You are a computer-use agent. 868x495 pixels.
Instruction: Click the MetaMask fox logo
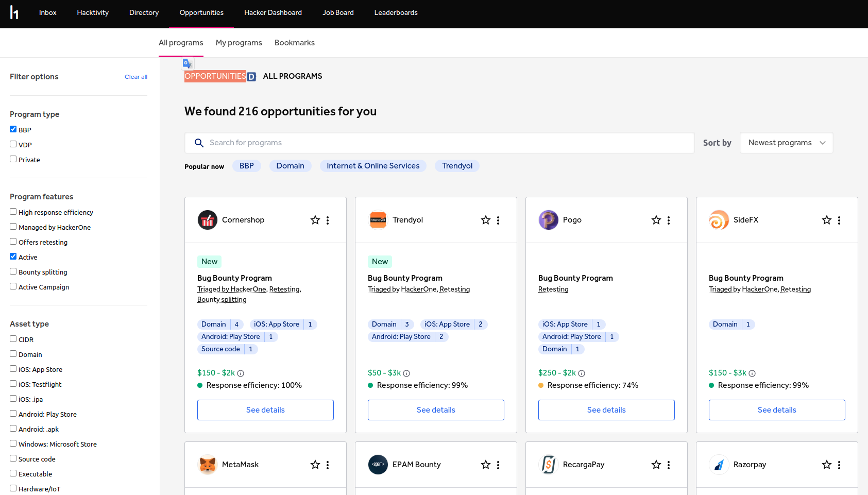tap(208, 464)
